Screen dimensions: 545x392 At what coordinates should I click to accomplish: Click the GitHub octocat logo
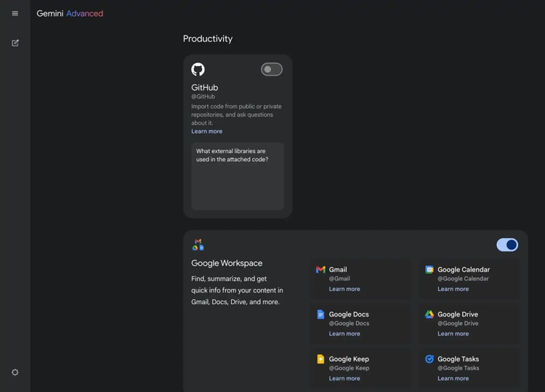click(198, 69)
